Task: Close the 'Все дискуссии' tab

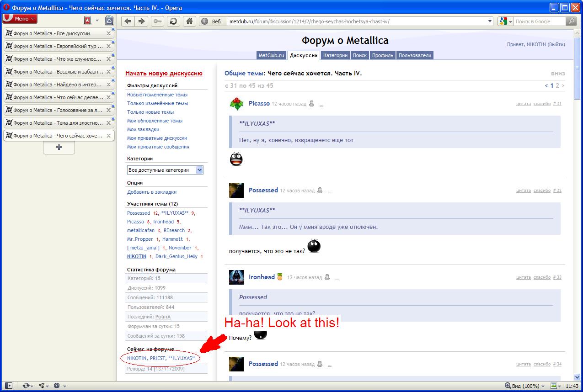Action: coord(108,33)
